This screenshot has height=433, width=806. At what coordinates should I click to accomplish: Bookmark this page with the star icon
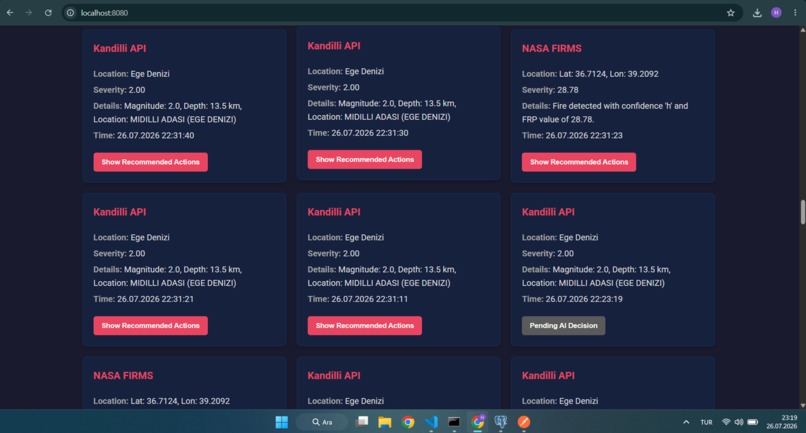(730, 13)
